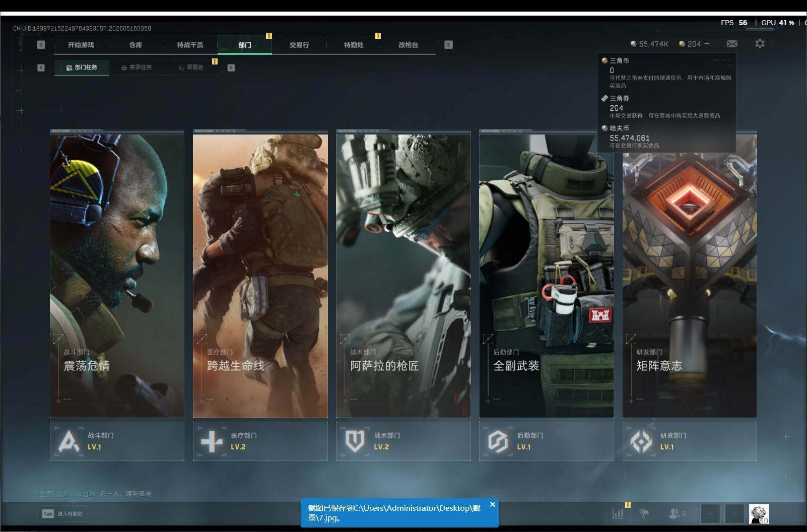
Task: Open the 跨越生命线 medical department card
Action: click(260, 275)
